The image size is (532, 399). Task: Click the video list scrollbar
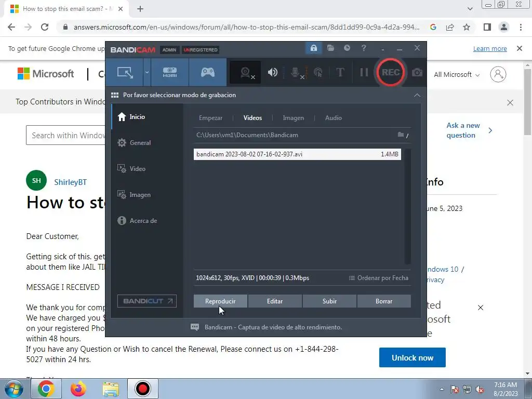click(408, 206)
